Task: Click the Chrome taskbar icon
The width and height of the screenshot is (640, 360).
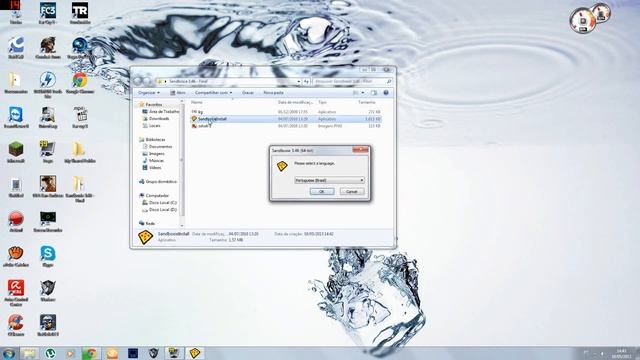Action: click(x=91, y=353)
